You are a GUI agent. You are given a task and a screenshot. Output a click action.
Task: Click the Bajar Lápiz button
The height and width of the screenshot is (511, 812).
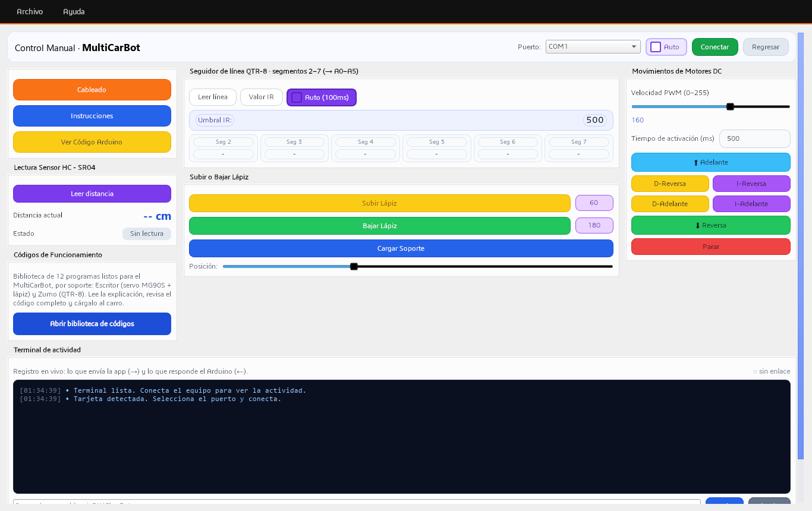pos(380,226)
